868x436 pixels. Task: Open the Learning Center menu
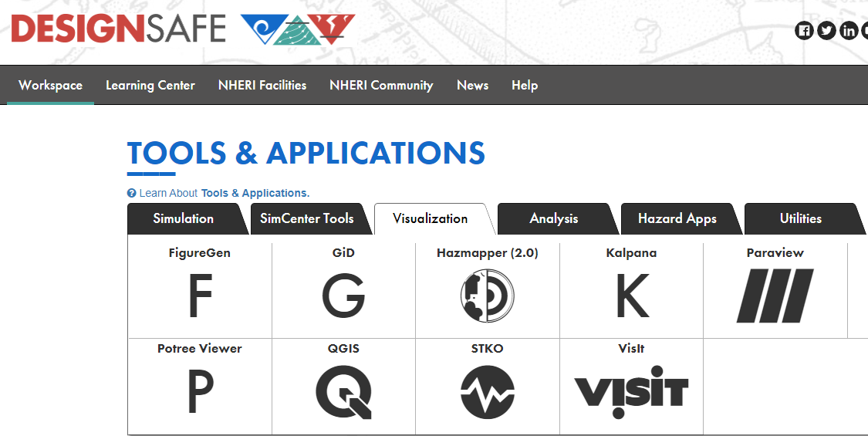[150, 86]
